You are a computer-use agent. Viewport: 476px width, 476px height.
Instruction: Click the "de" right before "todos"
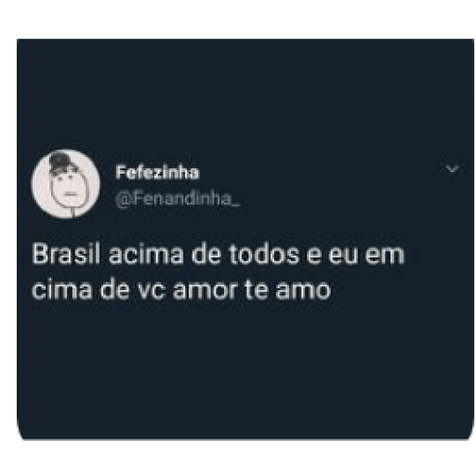tap(206, 254)
